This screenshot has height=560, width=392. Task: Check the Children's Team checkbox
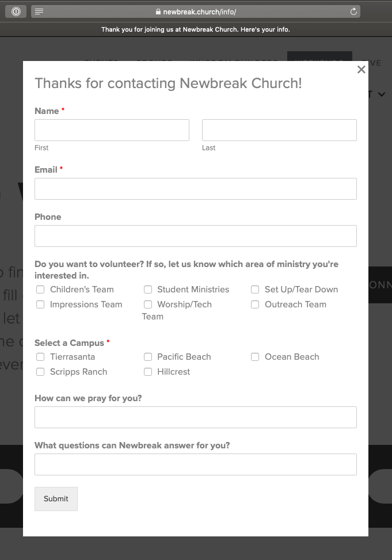pyautogui.click(x=40, y=289)
